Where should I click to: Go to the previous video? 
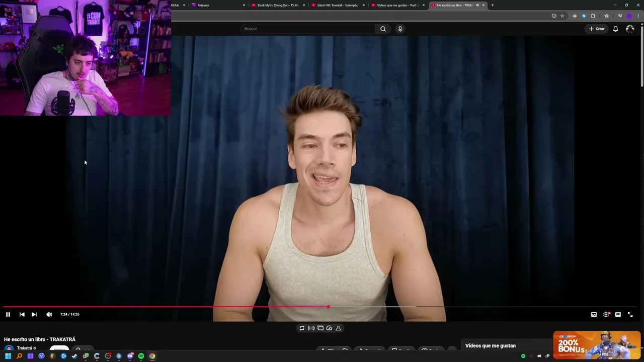tap(22, 314)
